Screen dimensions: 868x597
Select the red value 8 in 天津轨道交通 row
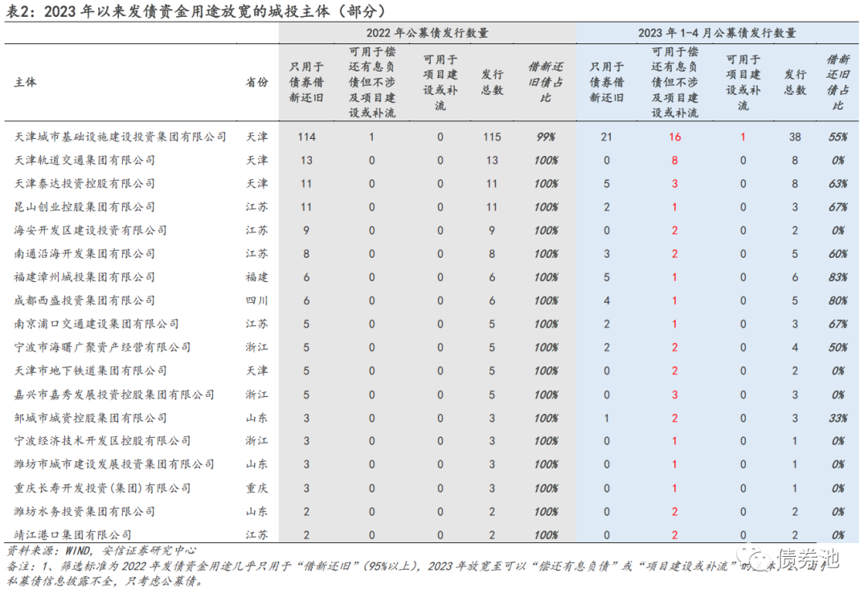coord(674,160)
